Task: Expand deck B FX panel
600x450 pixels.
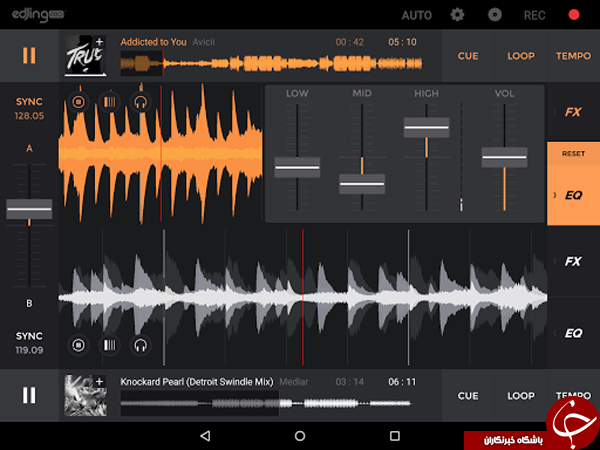Action: (x=573, y=262)
